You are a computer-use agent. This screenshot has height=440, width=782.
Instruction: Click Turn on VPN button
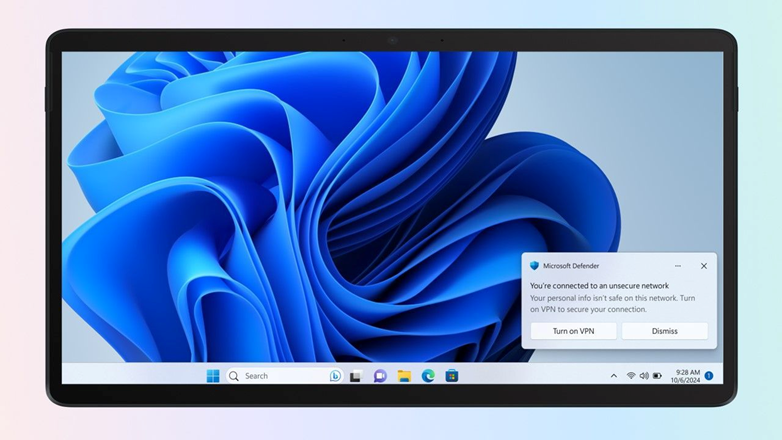(x=573, y=331)
